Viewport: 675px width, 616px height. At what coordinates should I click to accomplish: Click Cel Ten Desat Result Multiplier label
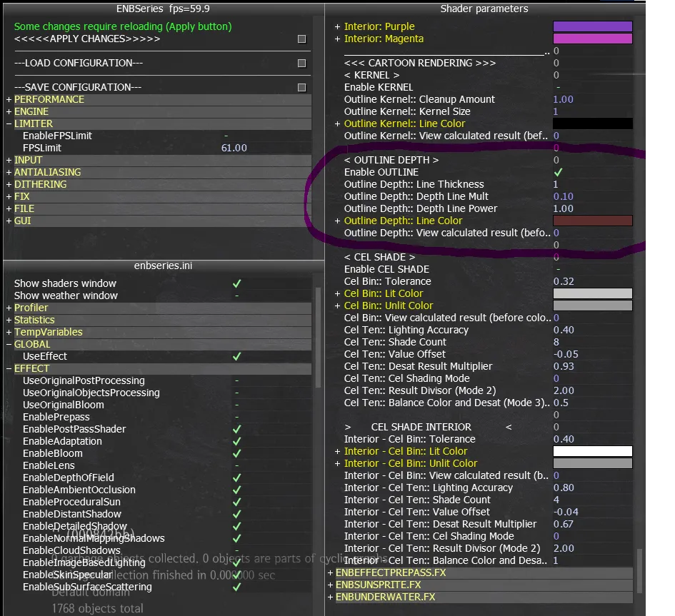point(418,366)
